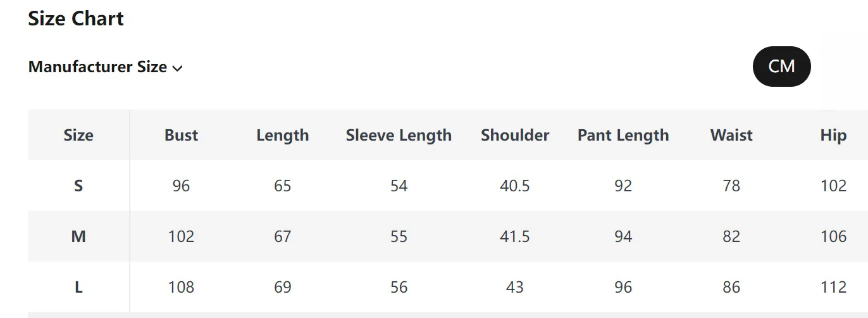Select the M size row label
The image size is (868, 318).
click(78, 236)
